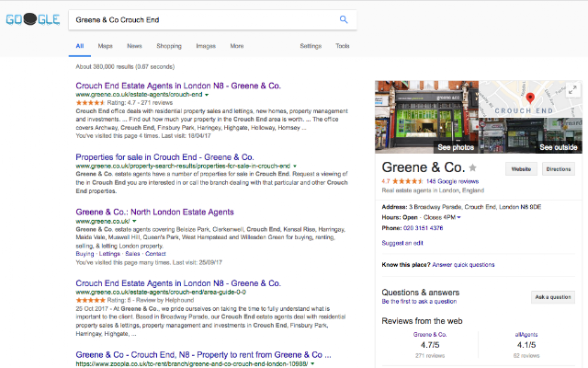Open first result Crouch End Estate Agents in London N8

pos(178,86)
